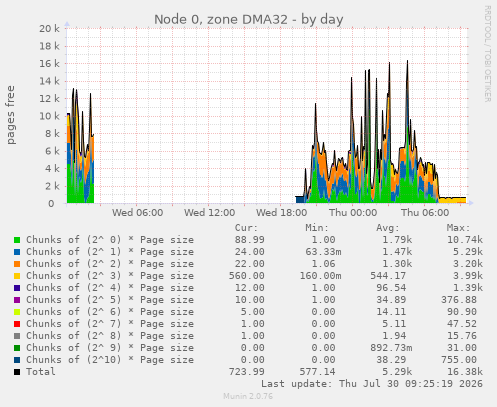The width and height of the screenshot is (497, 407).
Task: Click the black swatch for Total
Action: 17,372
